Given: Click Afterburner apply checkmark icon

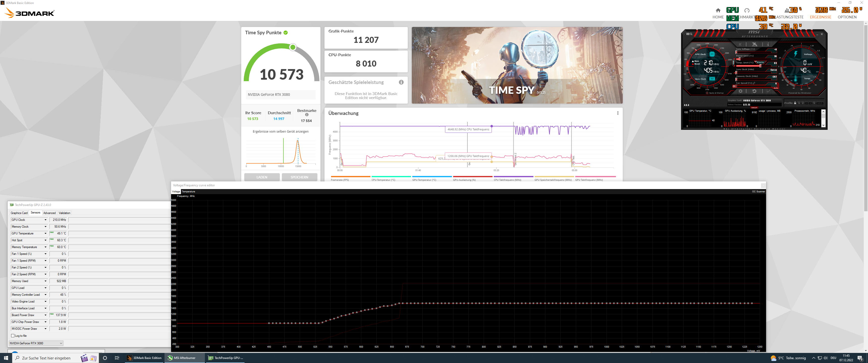Looking at the screenshot, I should [768, 91].
